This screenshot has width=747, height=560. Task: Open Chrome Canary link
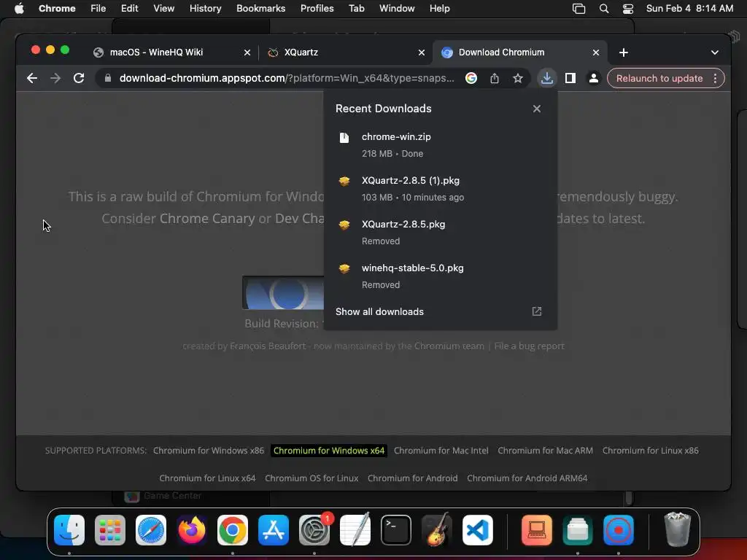click(206, 218)
